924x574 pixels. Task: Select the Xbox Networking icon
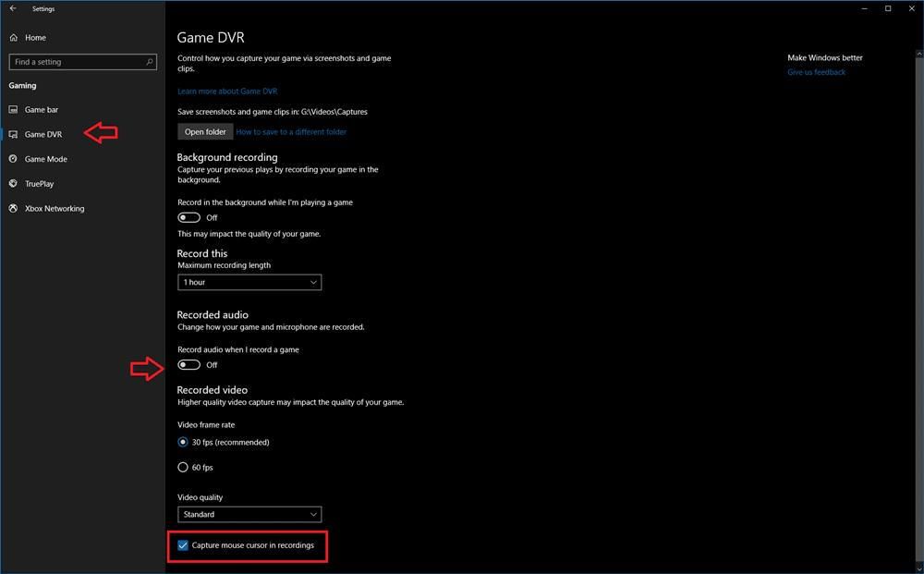click(x=13, y=208)
